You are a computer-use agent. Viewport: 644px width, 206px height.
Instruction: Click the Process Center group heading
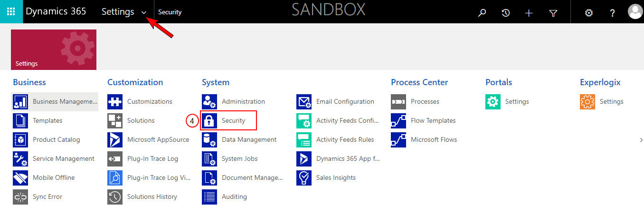point(420,82)
